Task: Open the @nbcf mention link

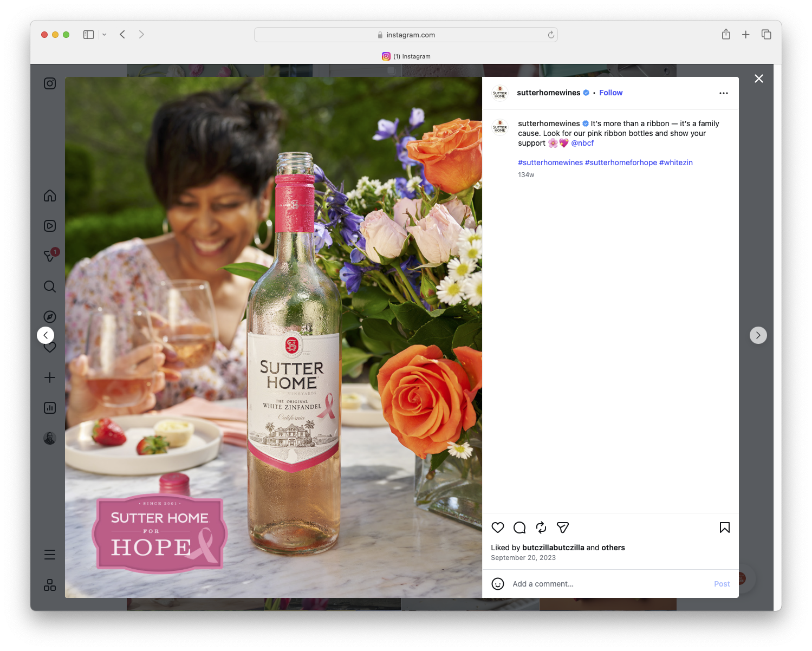Action: pyautogui.click(x=582, y=143)
